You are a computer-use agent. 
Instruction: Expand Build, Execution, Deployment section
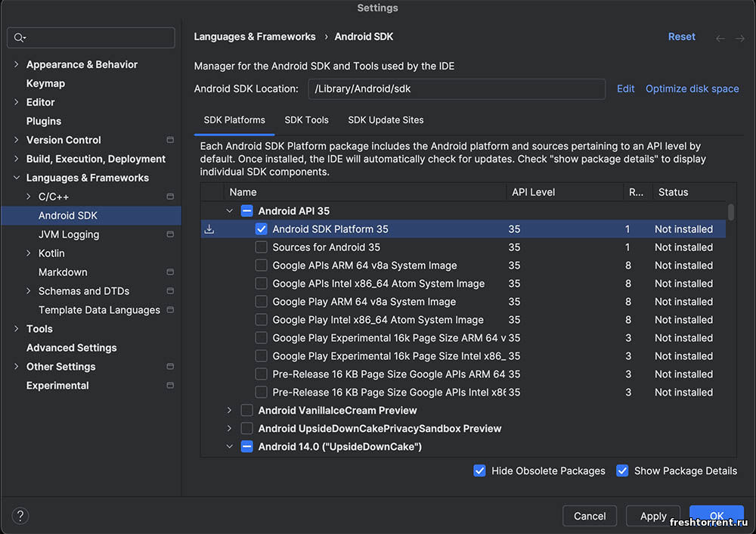click(17, 159)
